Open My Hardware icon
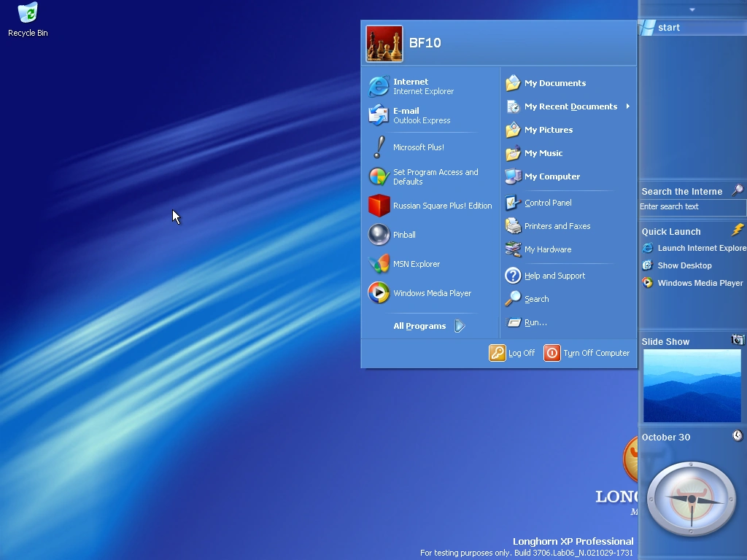Screen dimensions: 747x560 [x=513, y=249]
